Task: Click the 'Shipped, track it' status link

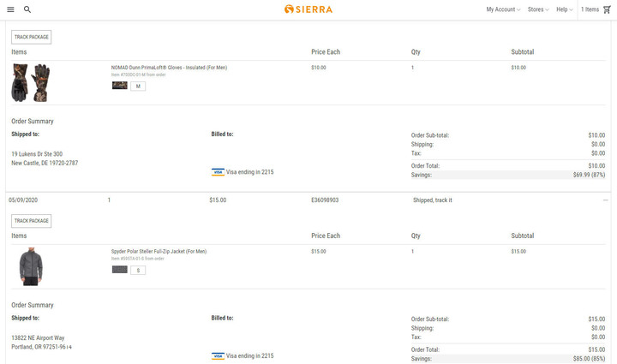Action: (x=433, y=200)
